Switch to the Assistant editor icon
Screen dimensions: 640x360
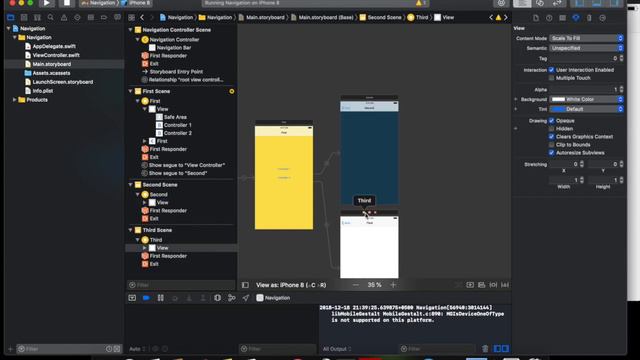540,3
